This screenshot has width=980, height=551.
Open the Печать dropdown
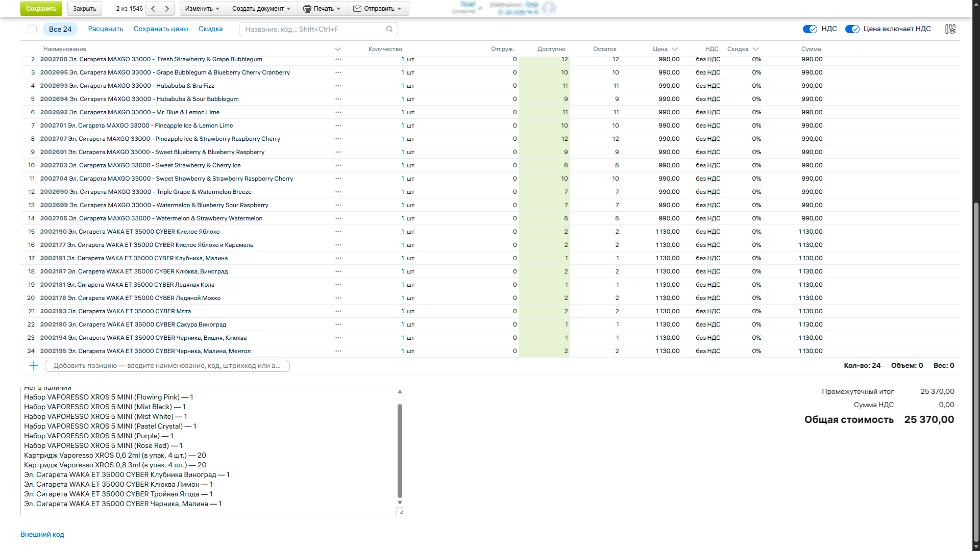click(322, 9)
